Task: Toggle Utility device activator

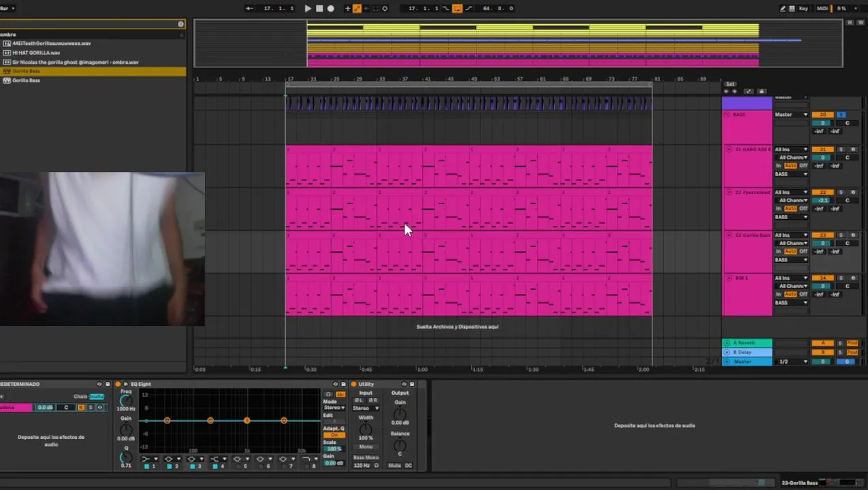Action: 353,384
